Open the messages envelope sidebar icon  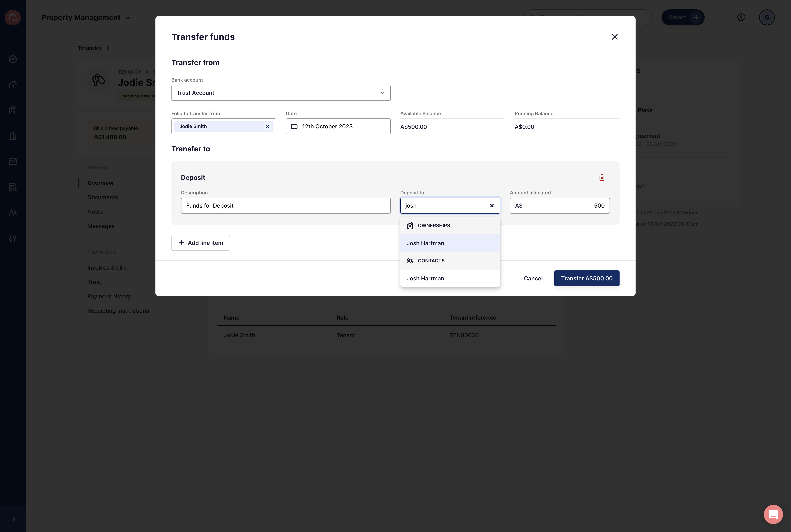[13, 162]
